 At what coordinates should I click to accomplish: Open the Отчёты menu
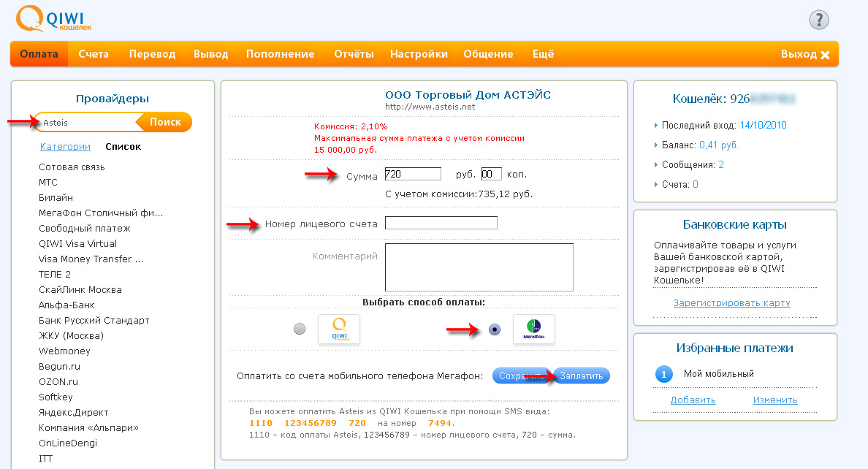point(354,54)
